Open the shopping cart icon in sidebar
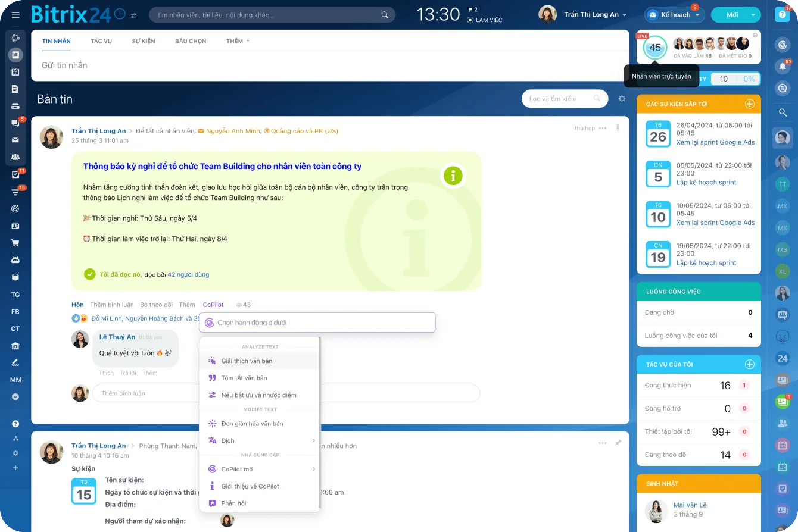The image size is (798, 532). click(x=15, y=243)
